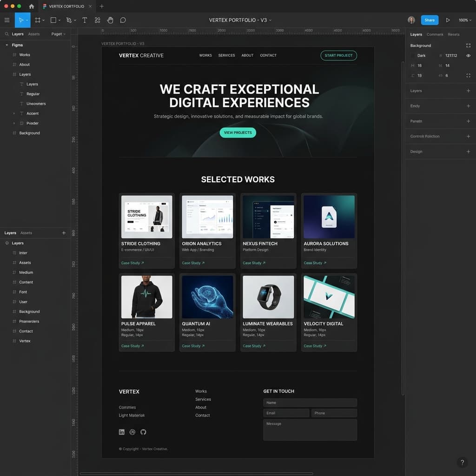
Task: Select the Vertex layer in lower panel
Action: 25,341
